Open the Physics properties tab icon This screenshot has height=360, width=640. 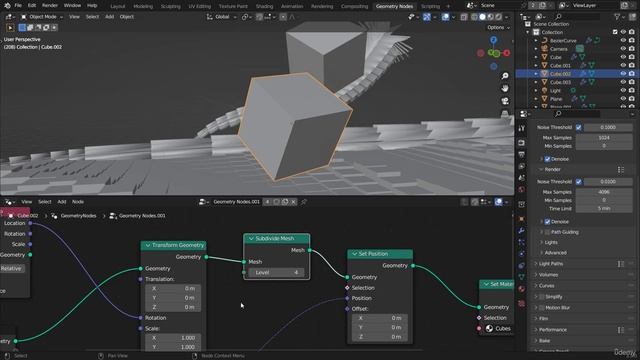click(x=522, y=254)
